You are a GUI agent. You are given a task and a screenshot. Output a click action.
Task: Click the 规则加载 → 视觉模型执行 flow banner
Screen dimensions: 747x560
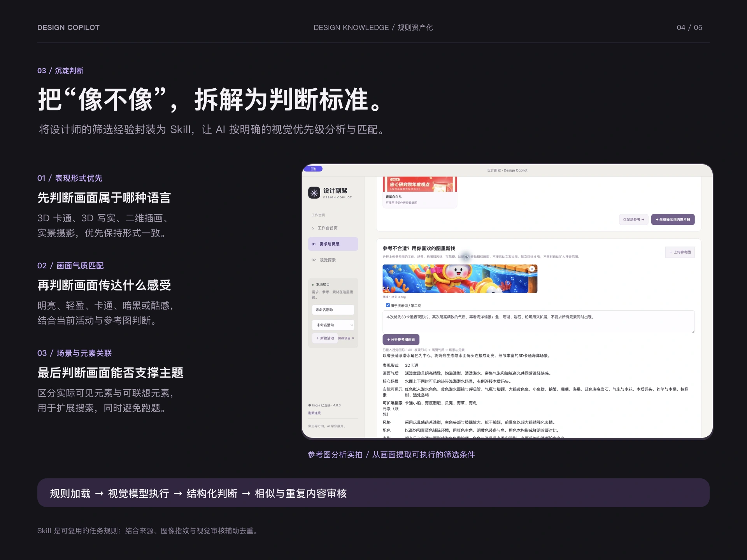[x=373, y=493]
